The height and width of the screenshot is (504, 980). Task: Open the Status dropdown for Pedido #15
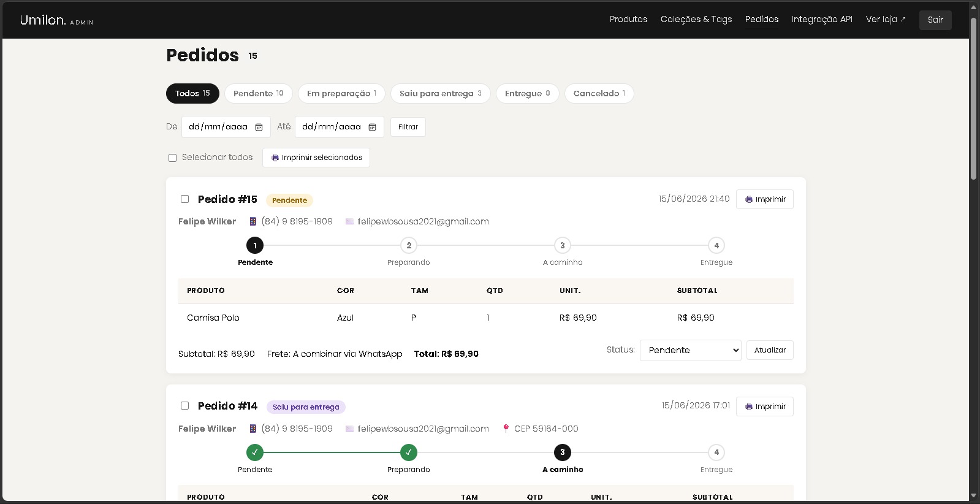691,350
